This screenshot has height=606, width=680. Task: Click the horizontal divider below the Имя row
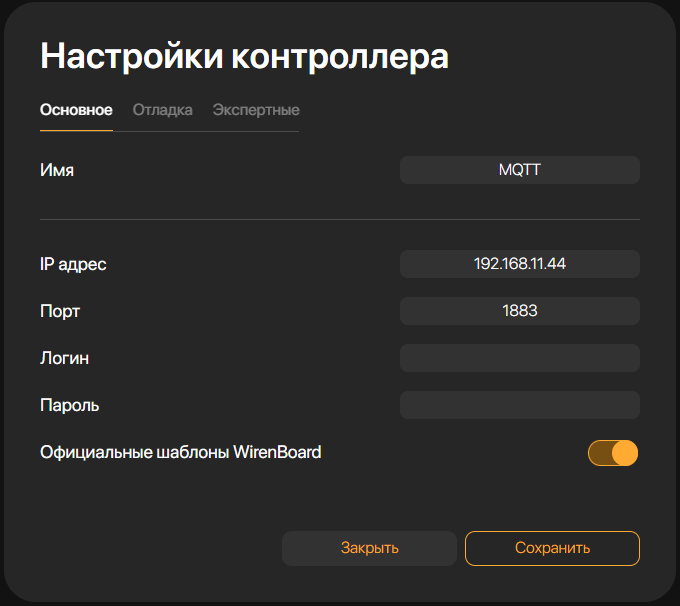(339, 219)
